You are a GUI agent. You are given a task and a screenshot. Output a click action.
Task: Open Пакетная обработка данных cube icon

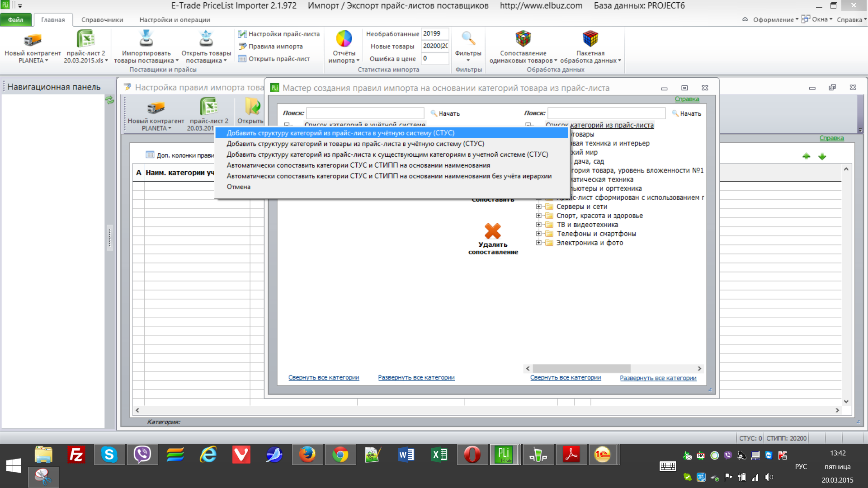pyautogui.click(x=590, y=39)
